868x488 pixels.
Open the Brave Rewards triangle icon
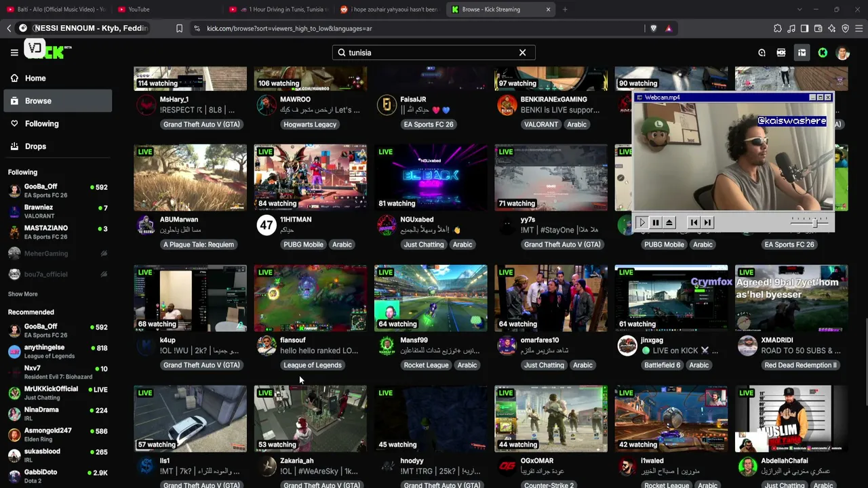669,28
